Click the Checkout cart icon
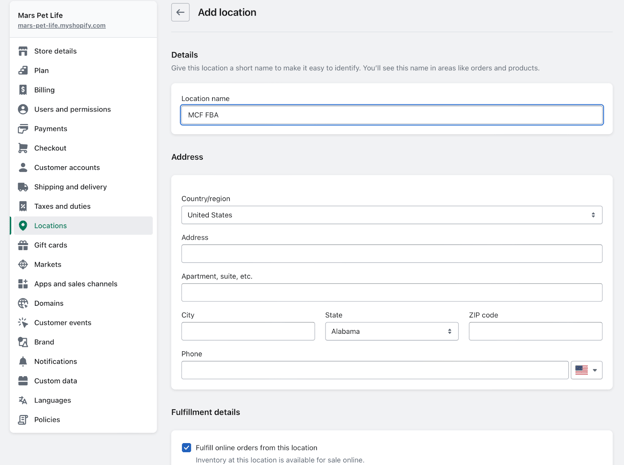 pyautogui.click(x=23, y=148)
